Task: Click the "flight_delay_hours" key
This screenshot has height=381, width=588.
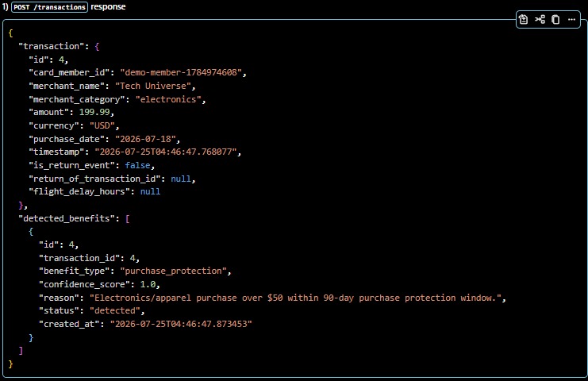Action: pos(79,191)
